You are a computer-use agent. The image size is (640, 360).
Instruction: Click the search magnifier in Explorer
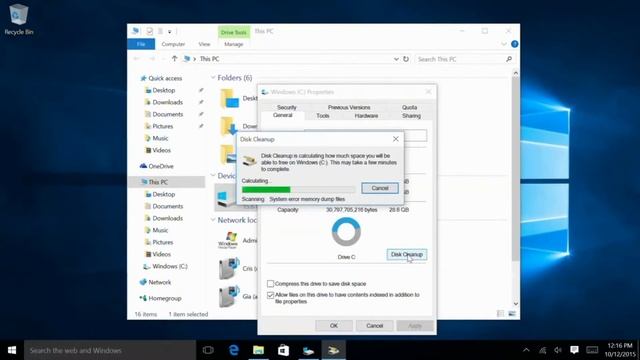[x=509, y=59]
